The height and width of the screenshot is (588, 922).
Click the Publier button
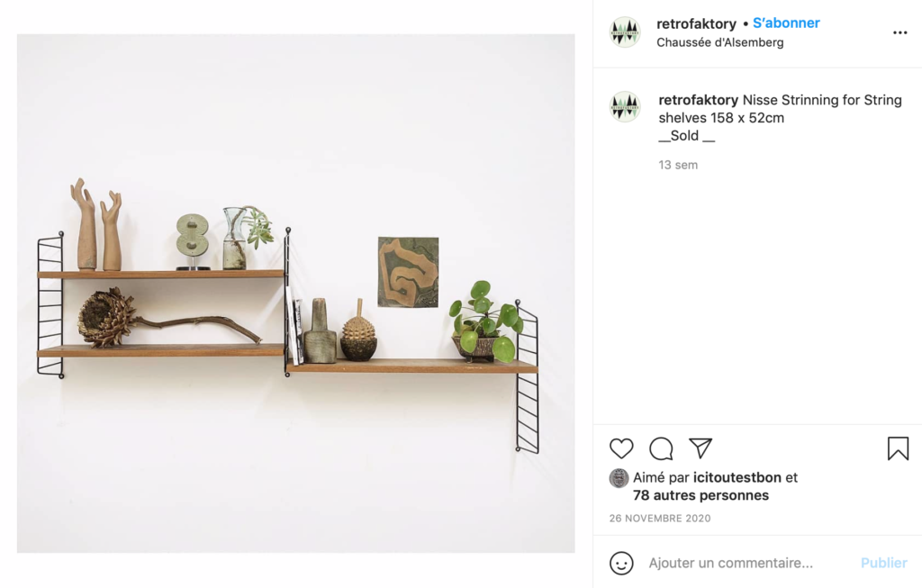pyautogui.click(x=884, y=563)
